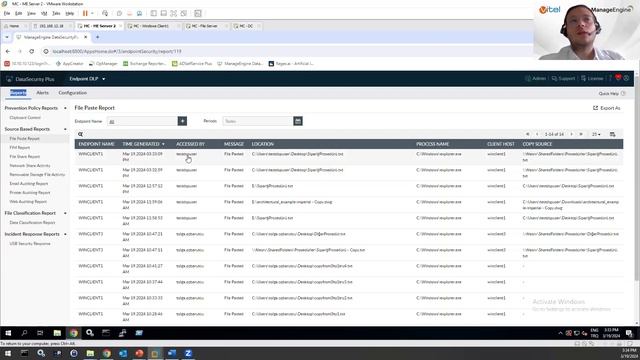Image resolution: width=640 pixels, height=360 pixels.
Task: Open File Share Report
Action: click(24, 156)
